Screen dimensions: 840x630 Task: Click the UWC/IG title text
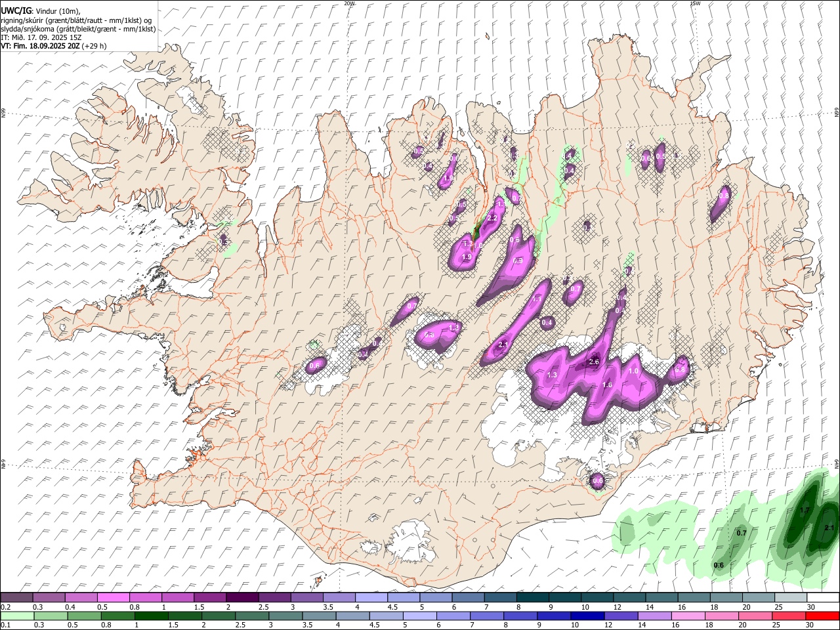16,10
